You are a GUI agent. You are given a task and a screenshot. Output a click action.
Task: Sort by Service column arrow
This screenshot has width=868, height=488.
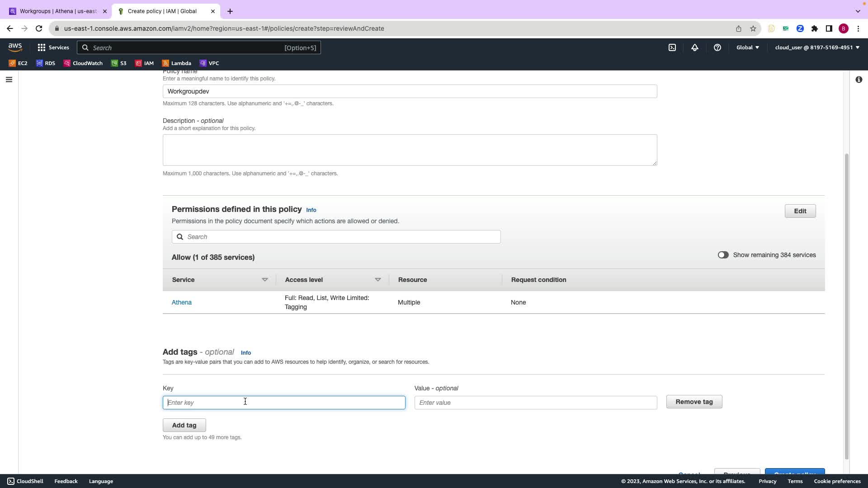(x=265, y=280)
